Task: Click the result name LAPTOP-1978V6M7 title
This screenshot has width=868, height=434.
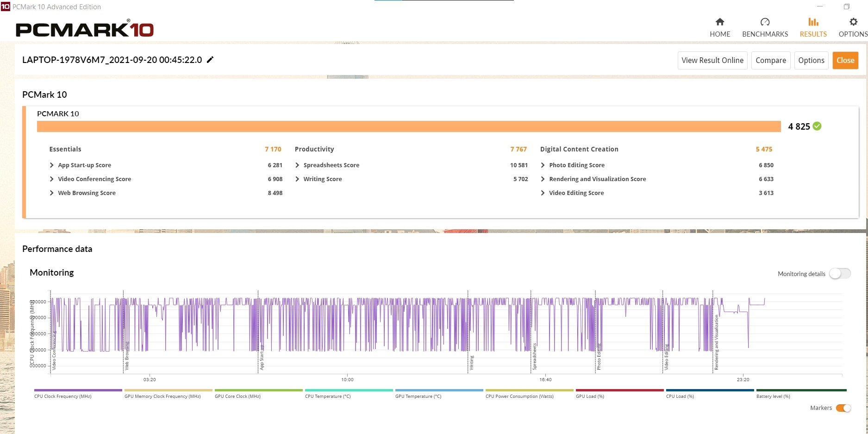Action: point(112,60)
